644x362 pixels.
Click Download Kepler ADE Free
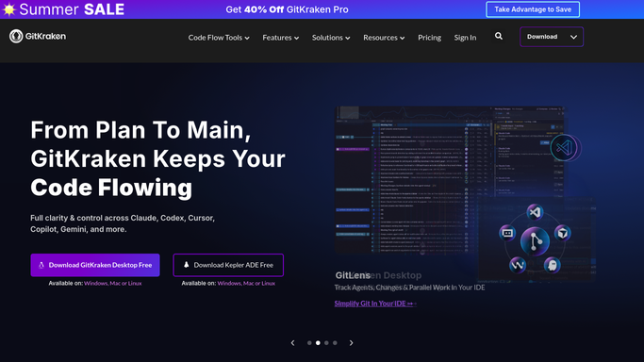228,265
